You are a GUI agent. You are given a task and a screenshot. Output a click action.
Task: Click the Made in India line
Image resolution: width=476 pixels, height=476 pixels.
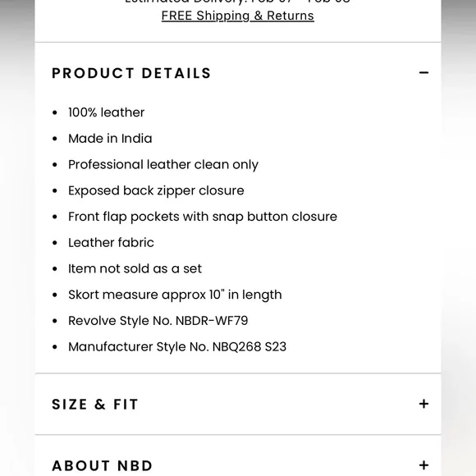click(110, 139)
